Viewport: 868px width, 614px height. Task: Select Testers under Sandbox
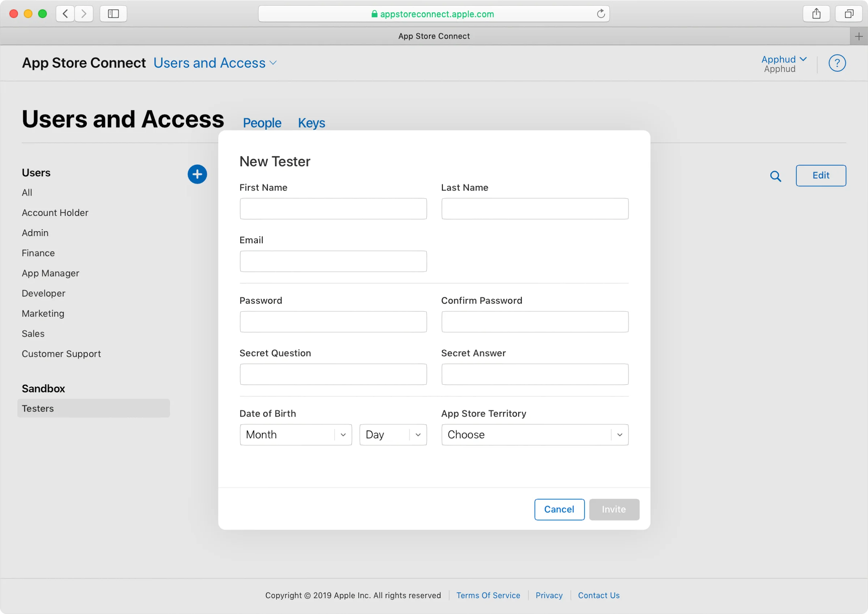[x=38, y=408]
